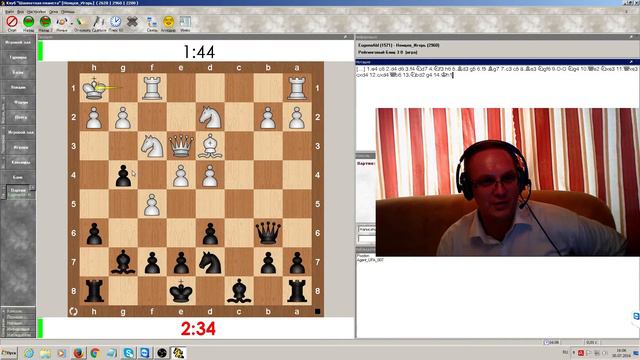Click the move notation text in the right panel
This screenshot has width=640, height=360.
(496, 72)
